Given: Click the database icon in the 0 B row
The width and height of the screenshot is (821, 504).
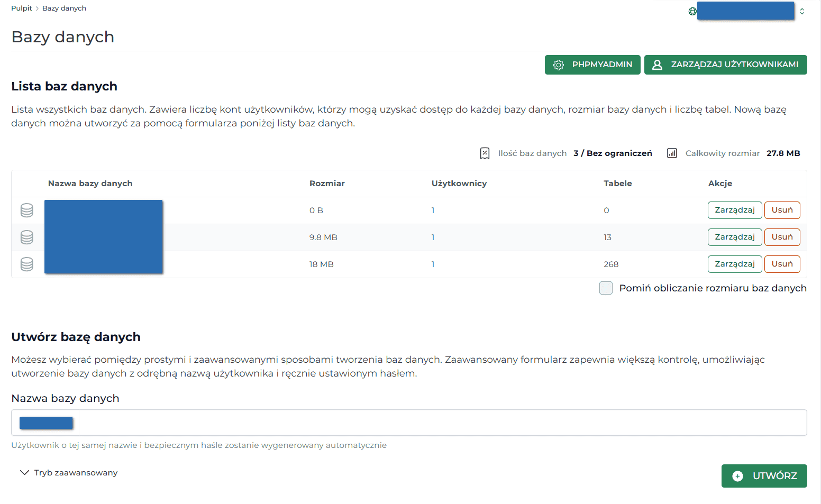Looking at the screenshot, I should [x=27, y=210].
